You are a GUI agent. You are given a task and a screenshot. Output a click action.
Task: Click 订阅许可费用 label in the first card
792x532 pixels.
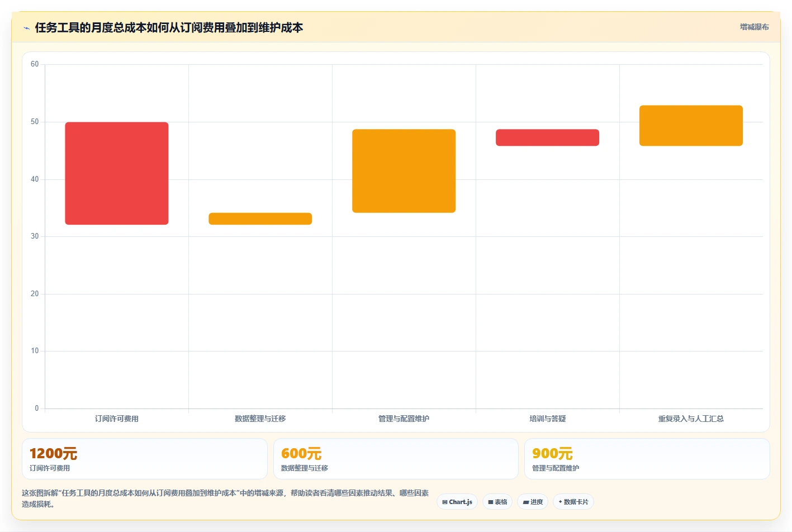50,468
